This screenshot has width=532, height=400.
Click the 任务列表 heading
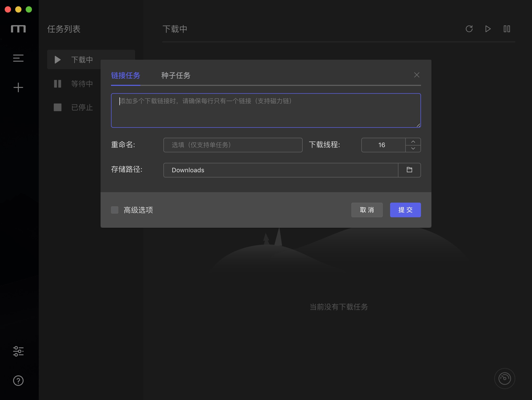(64, 29)
